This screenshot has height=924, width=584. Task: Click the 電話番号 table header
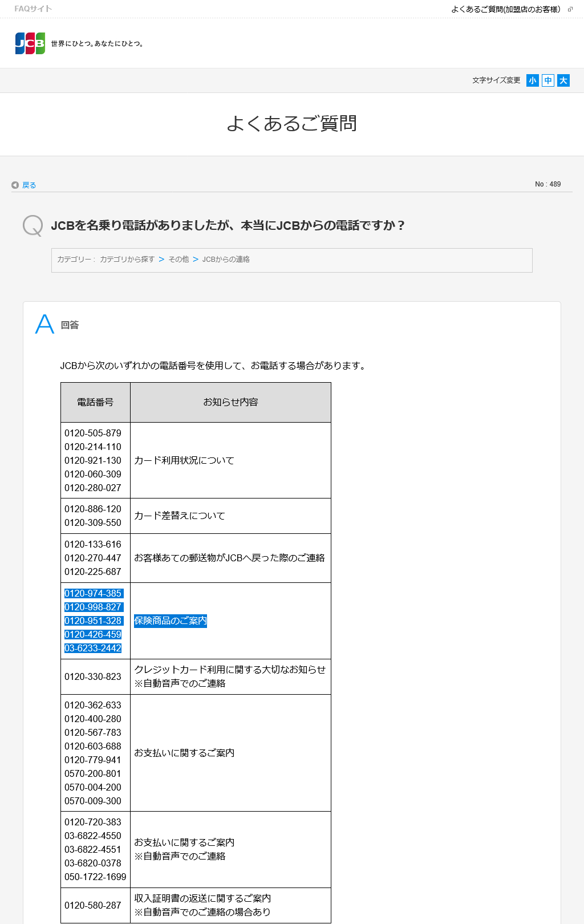95,402
